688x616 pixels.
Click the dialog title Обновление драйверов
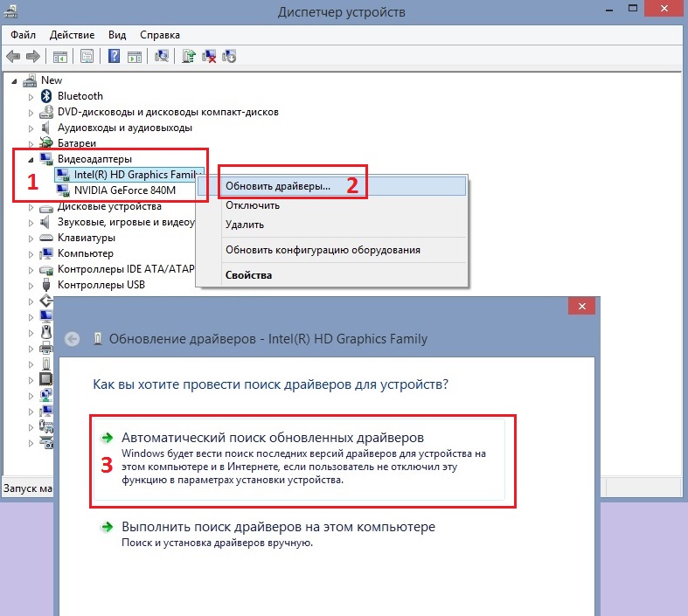[268, 339]
